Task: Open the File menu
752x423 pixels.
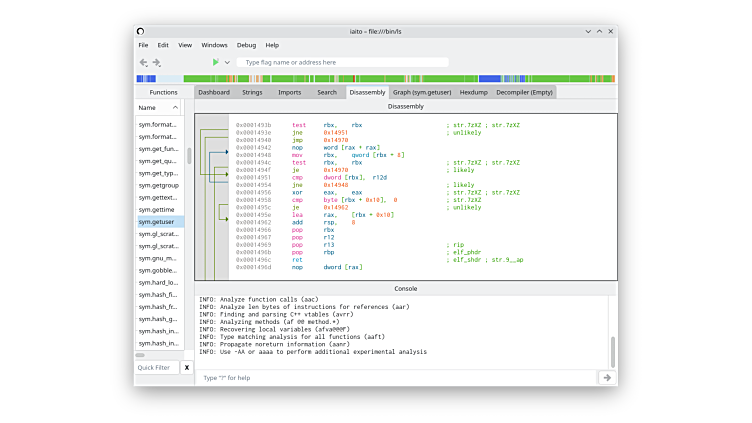Action: point(143,45)
